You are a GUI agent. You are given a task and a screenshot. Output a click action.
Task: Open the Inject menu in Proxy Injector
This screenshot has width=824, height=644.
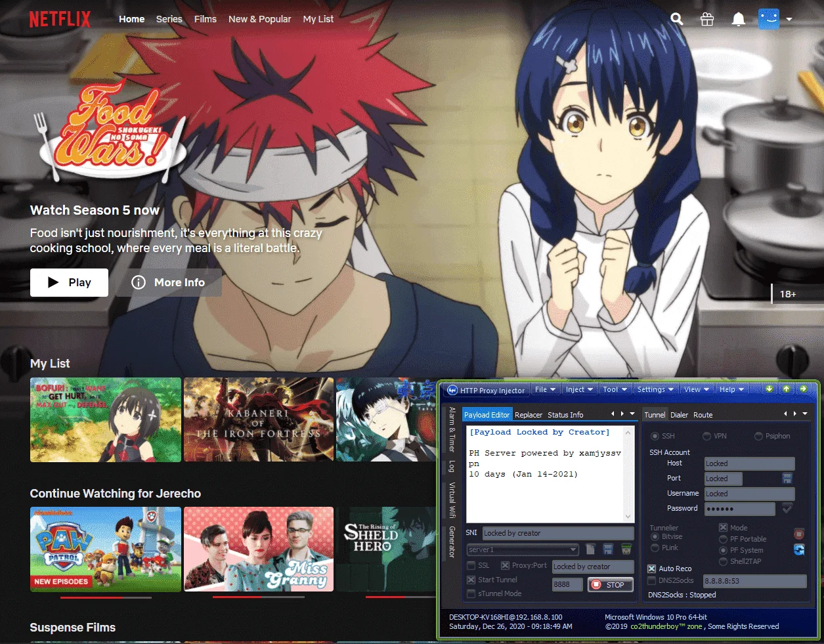(579, 389)
